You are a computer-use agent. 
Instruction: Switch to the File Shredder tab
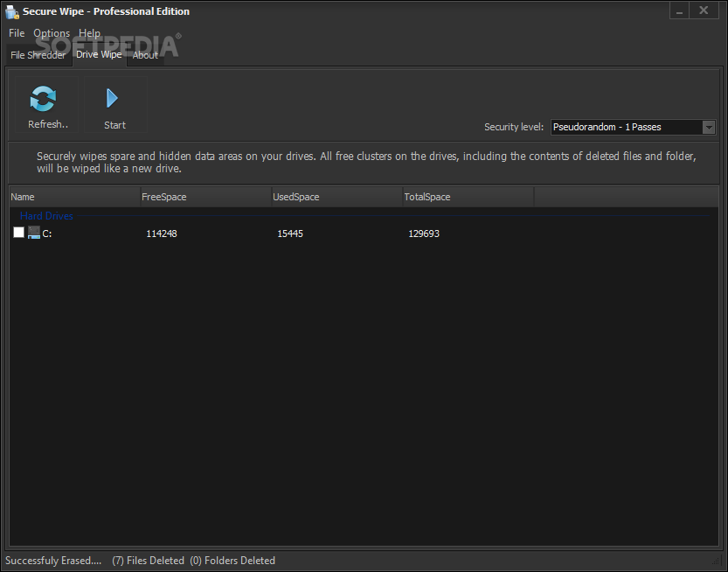click(x=38, y=55)
